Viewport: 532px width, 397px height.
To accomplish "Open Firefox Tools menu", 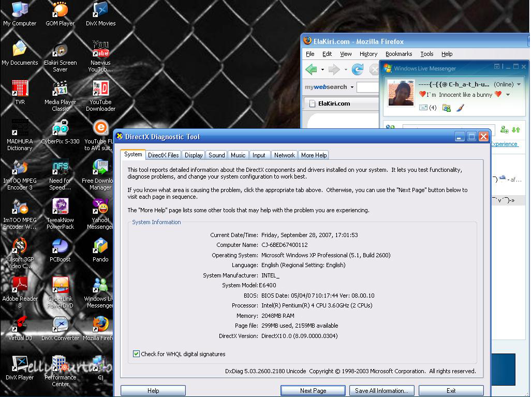I will coord(427,54).
